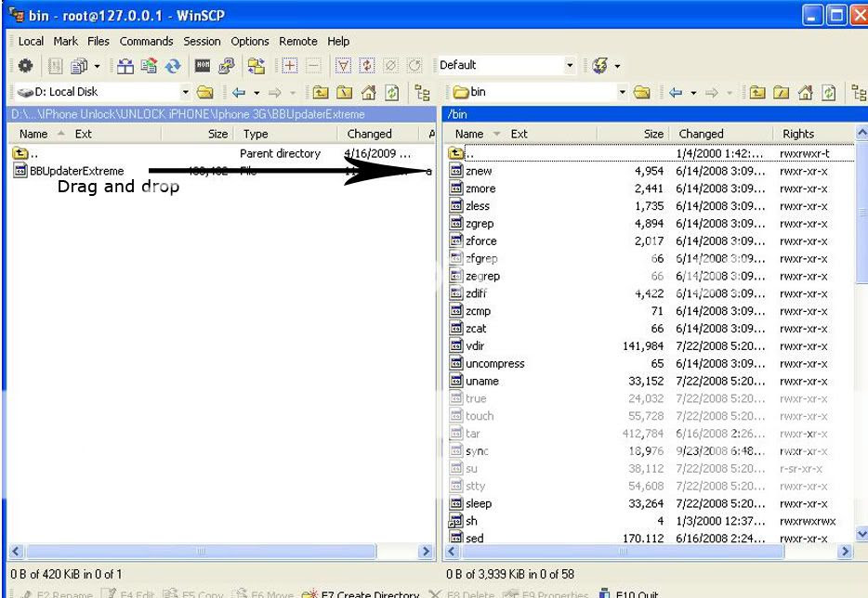This screenshot has width=868, height=598.
Task: Click local panel Open Directory folder icon
Action: 205,92
